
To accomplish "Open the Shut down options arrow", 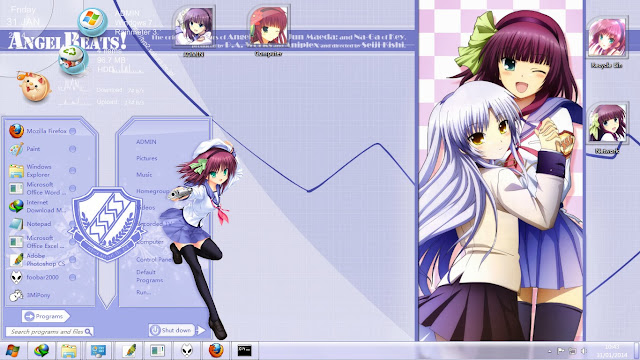I will tap(200, 330).
